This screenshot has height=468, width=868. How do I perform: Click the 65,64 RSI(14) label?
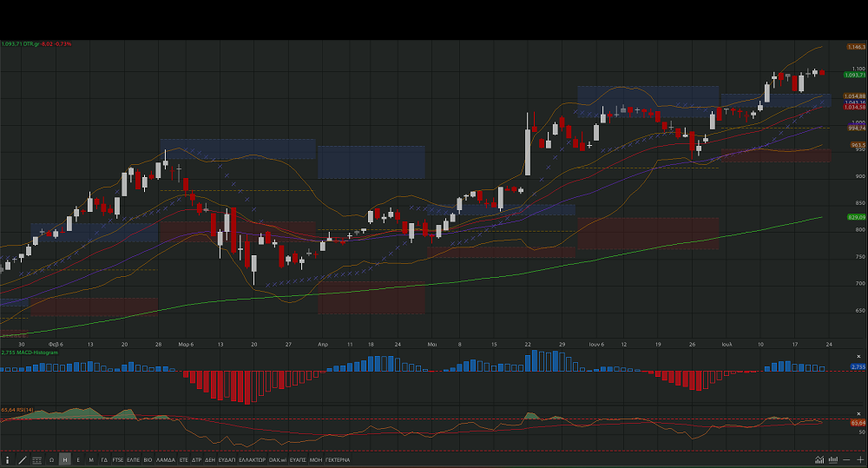click(x=17, y=410)
